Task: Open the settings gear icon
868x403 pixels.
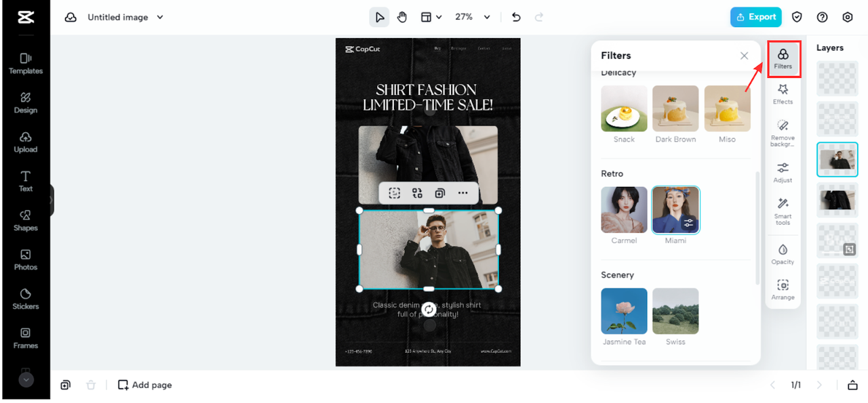Action: tap(848, 18)
